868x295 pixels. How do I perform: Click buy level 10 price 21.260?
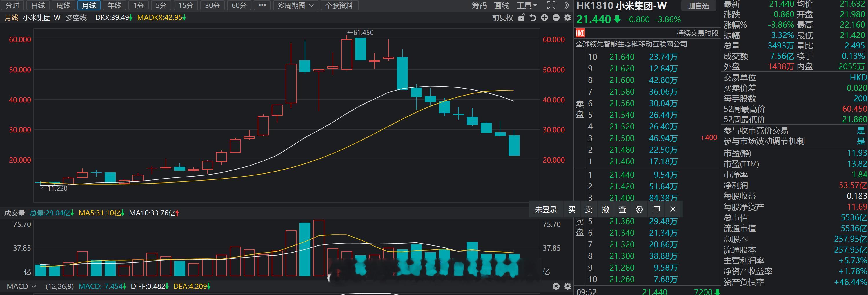tap(622, 279)
